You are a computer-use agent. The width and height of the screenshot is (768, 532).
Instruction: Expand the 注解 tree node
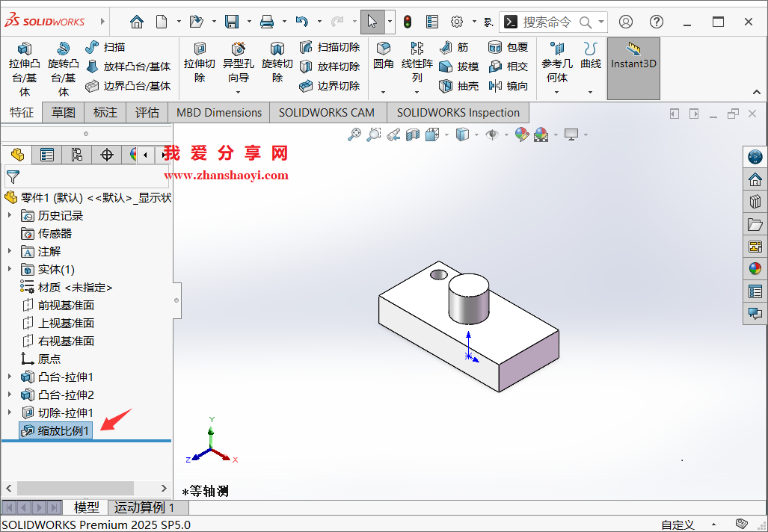click(x=9, y=251)
